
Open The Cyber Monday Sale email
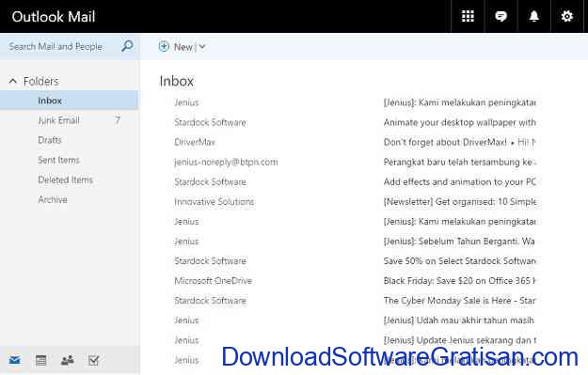click(355, 301)
